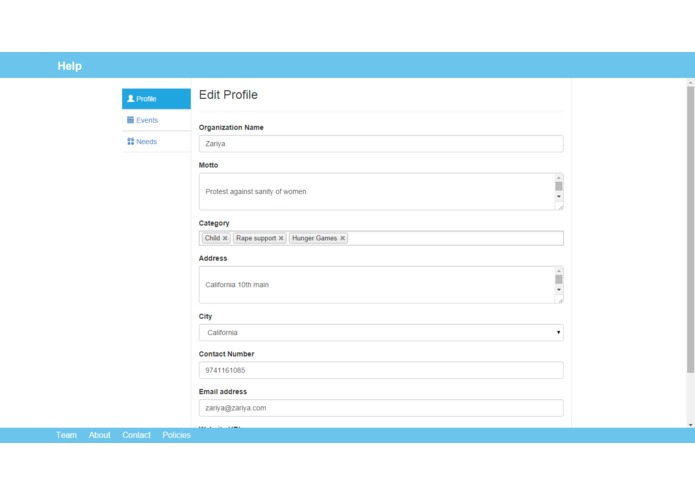Click the City label
Screen dimensions: 695x494
[x=205, y=316]
